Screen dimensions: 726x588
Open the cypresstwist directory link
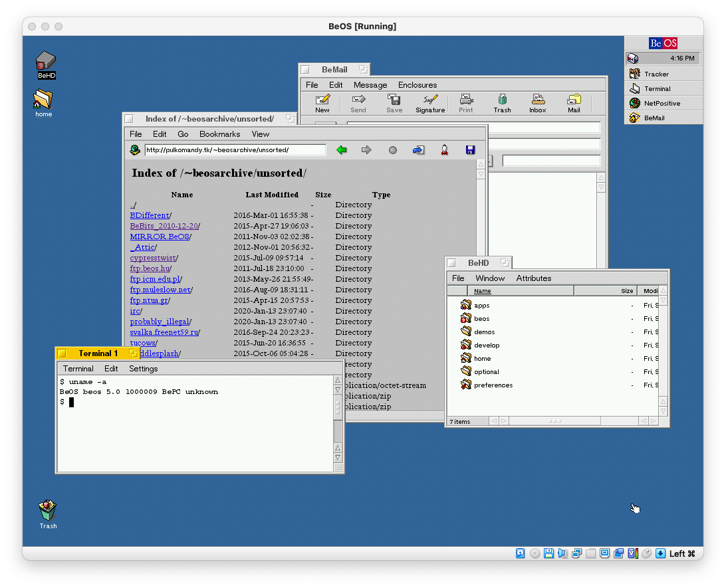click(x=153, y=258)
